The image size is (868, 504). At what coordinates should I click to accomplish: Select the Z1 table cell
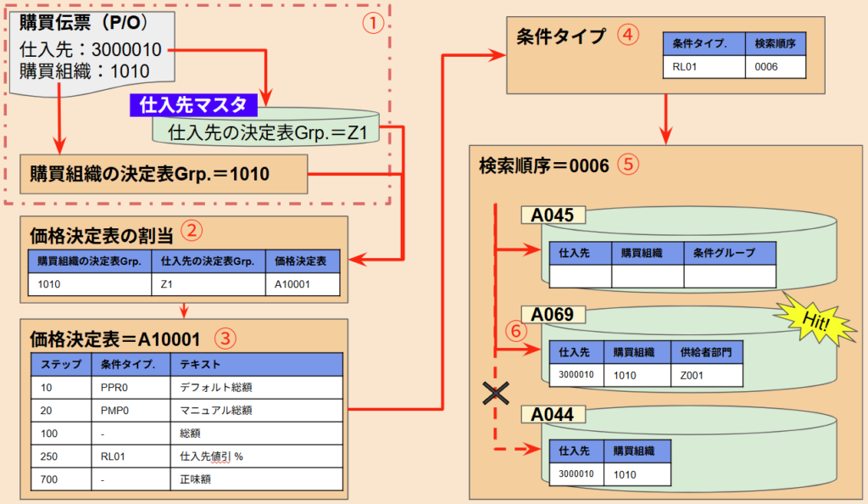click(209, 284)
